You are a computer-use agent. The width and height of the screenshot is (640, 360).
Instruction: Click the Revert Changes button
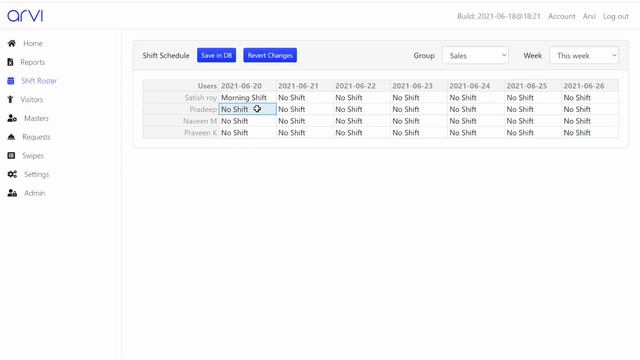(x=270, y=55)
